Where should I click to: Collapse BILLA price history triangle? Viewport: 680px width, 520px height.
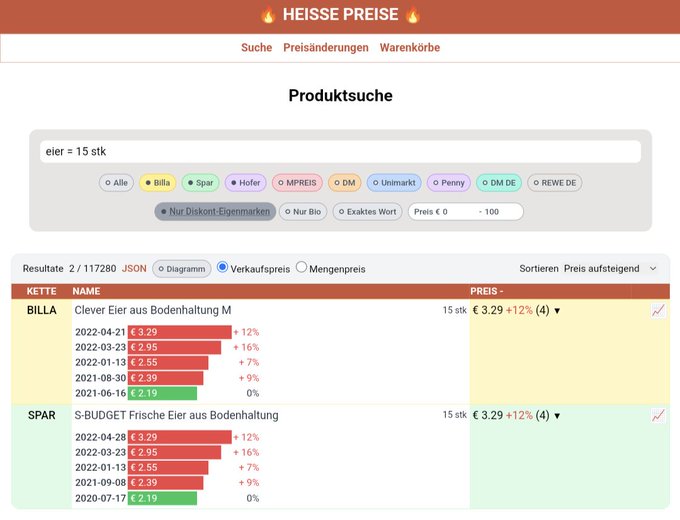557,311
